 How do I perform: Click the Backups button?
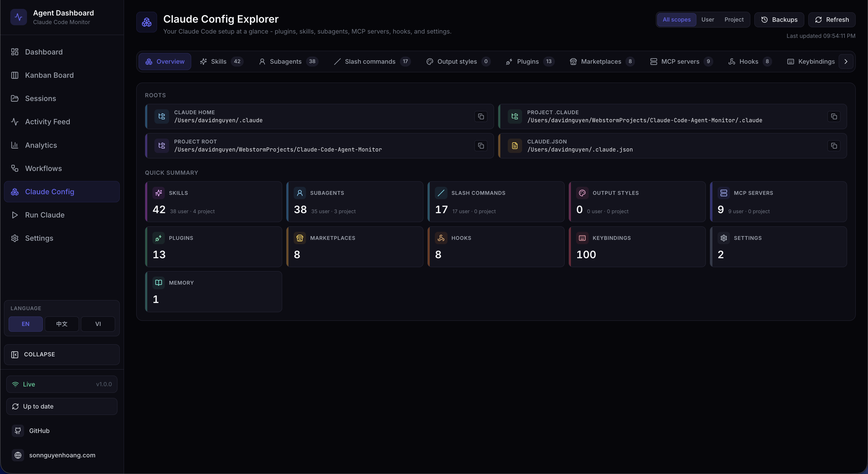click(x=779, y=20)
